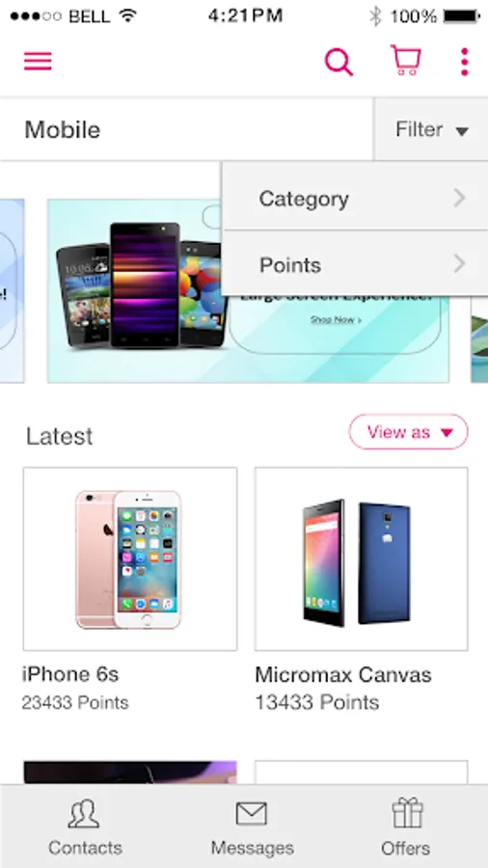Tap the phones promotional banner
This screenshot has width=488, height=868.
[248, 290]
